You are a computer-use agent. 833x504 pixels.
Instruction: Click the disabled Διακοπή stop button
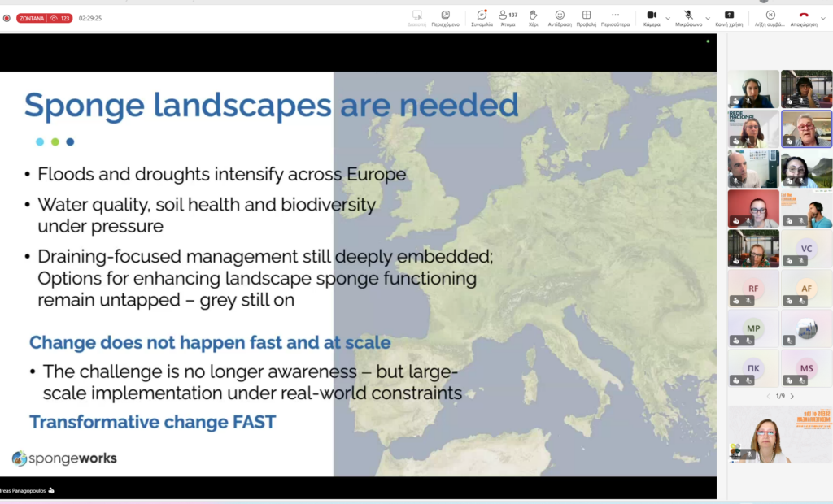point(417,18)
